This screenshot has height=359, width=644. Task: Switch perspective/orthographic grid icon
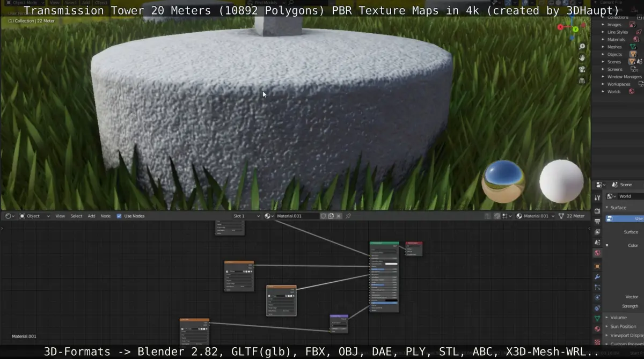coord(582,80)
